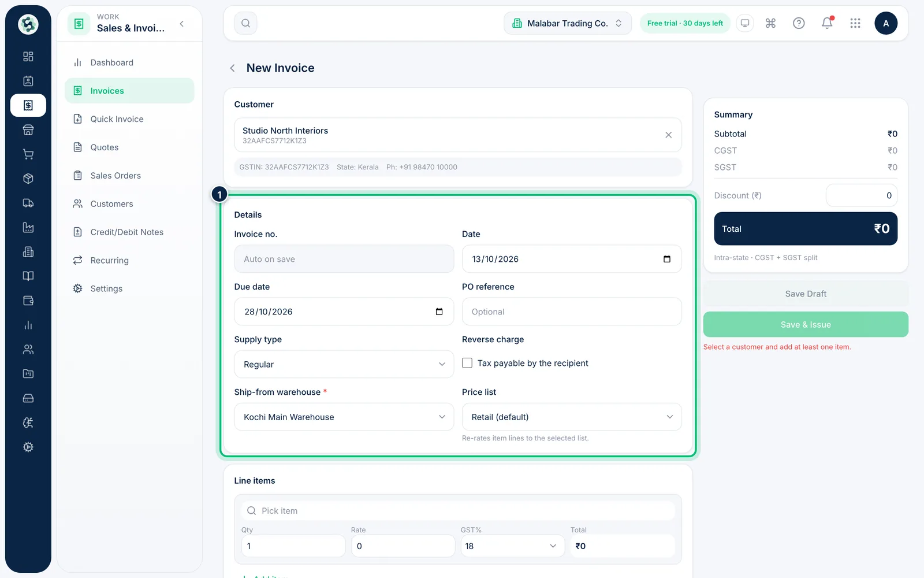Screen dimensions: 924x578
Task: Go to Dashboard in sidebar
Action: click(129, 62)
